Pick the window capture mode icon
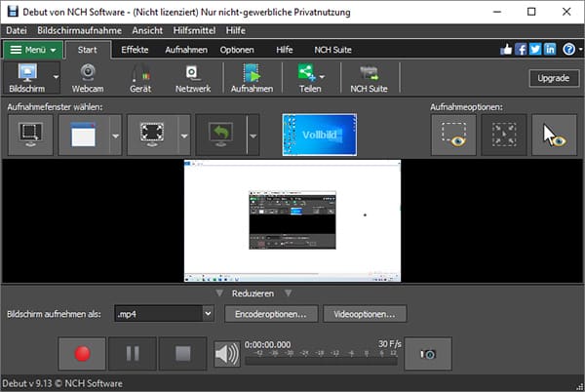Viewport: 585px width, 392px height. (x=84, y=135)
